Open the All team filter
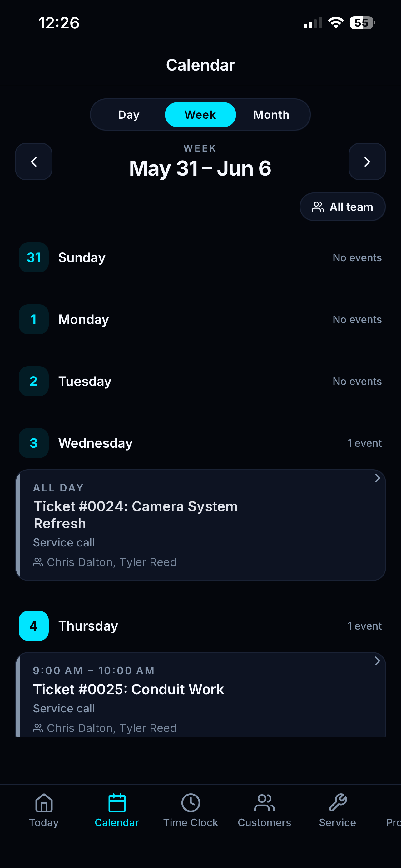This screenshot has height=868, width=401. (x=342, y=207)
